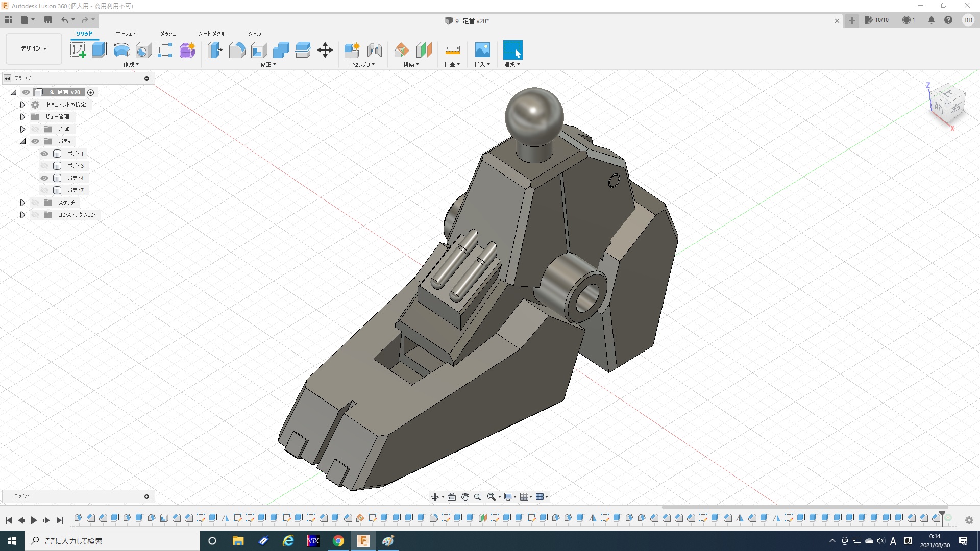
Task: Collapse the ボディ folder tree node
Action: pos(22,141)
